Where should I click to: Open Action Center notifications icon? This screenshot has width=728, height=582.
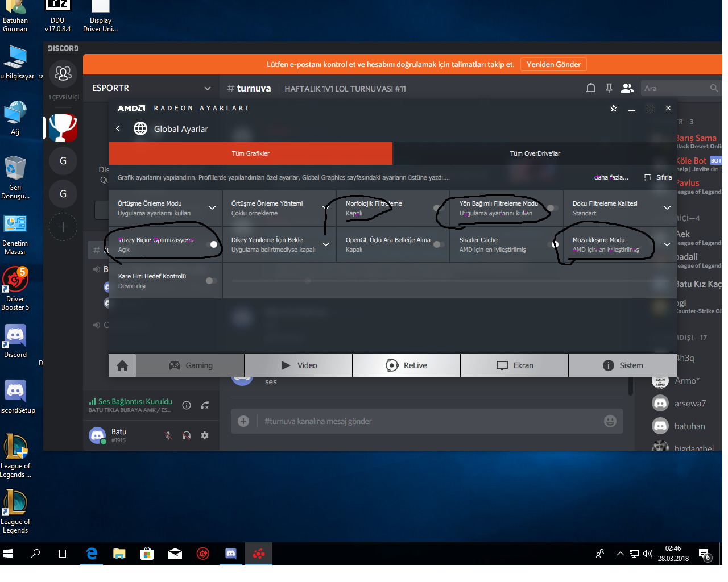click(x=705, y=554)
